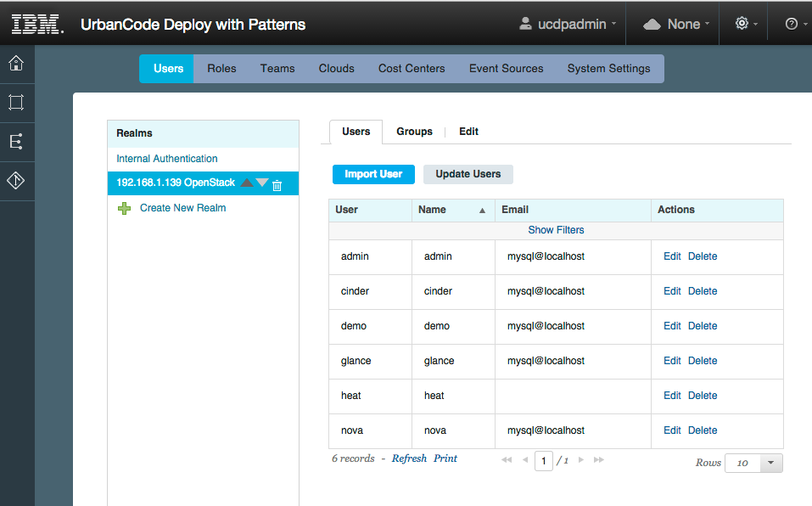This screenshot has height=506, width=812.
Task: Open the tree hierarchy sidebar icon
Action: pos(16,142)
